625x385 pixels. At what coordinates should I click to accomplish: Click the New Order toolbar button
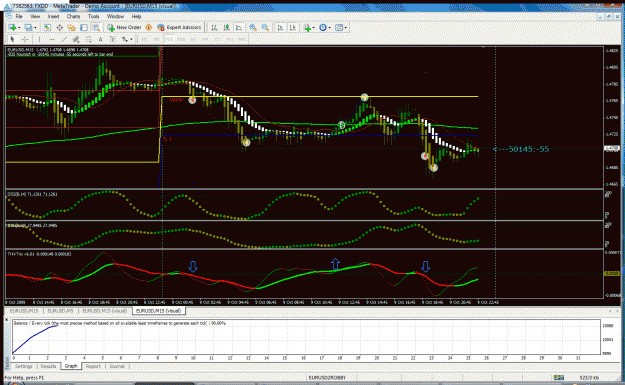coord(124,27)
